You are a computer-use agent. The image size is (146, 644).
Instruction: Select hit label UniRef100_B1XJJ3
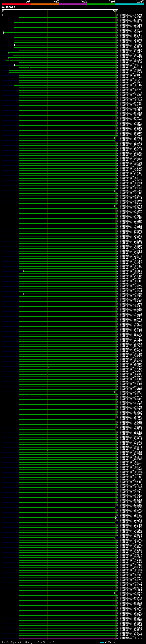(x=131, y=93)
